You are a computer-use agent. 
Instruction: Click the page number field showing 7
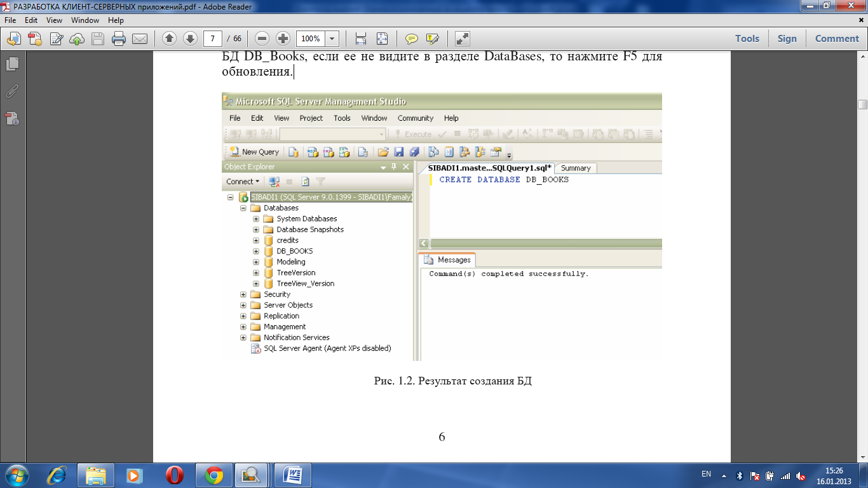pyautogui.click(x=213, y=39)
